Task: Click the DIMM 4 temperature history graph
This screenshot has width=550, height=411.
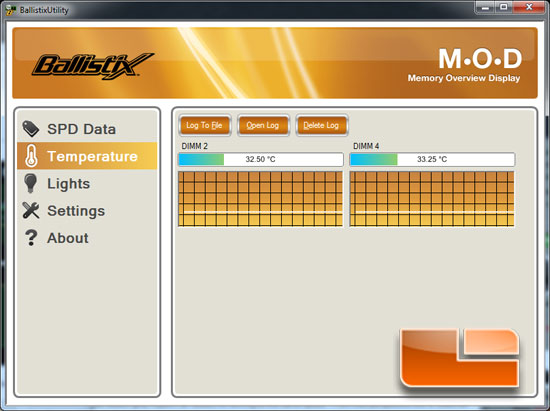Action: coord(432,199)
